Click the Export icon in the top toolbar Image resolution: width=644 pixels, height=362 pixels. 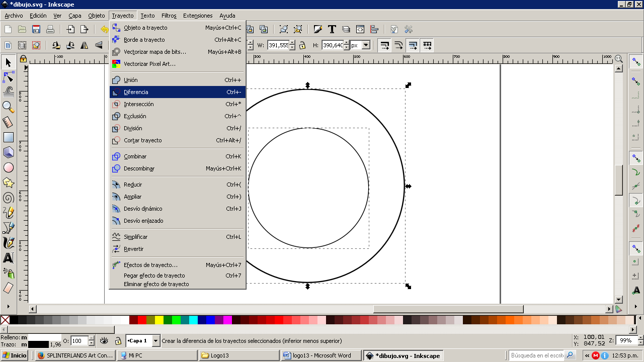tap(85, 29)
